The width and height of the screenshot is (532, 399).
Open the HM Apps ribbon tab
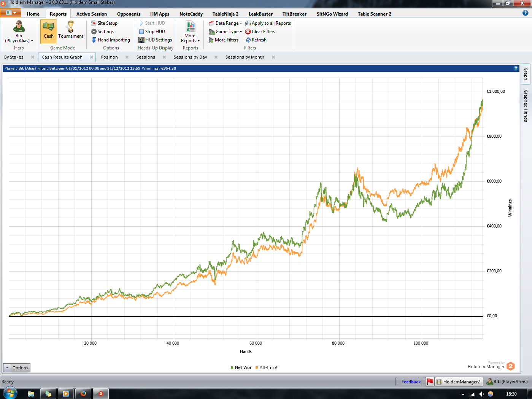(x=160, y=14)
